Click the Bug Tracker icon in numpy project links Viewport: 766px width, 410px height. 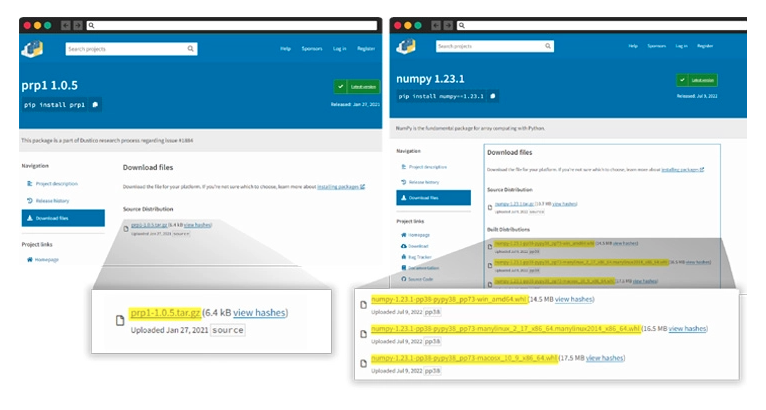coord(404,257)
